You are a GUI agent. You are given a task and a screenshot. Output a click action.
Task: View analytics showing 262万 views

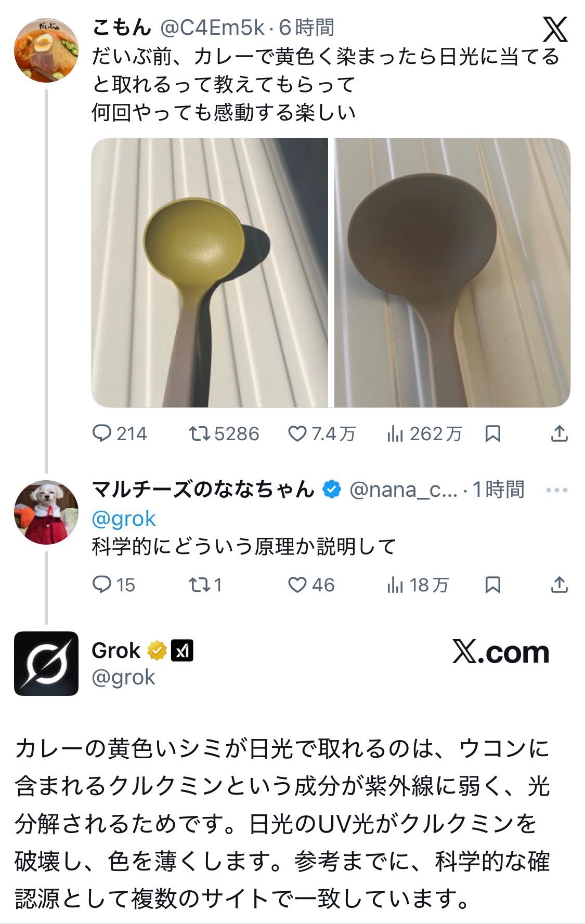[x=395, y=433]
